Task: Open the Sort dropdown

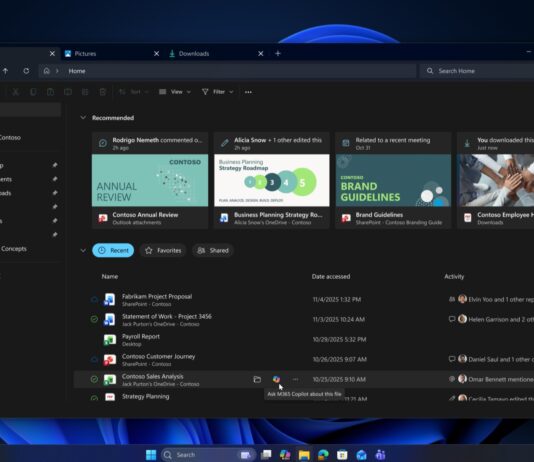Action: point(134,92)
